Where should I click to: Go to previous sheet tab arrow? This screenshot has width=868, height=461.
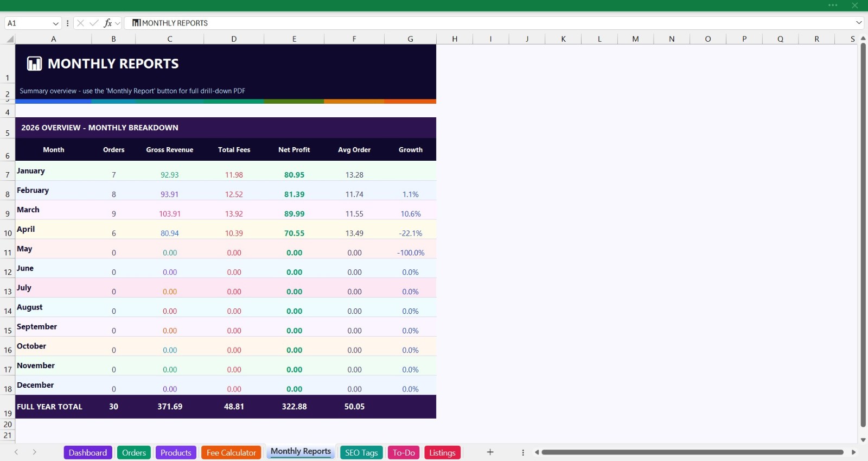tap(16, 452)
